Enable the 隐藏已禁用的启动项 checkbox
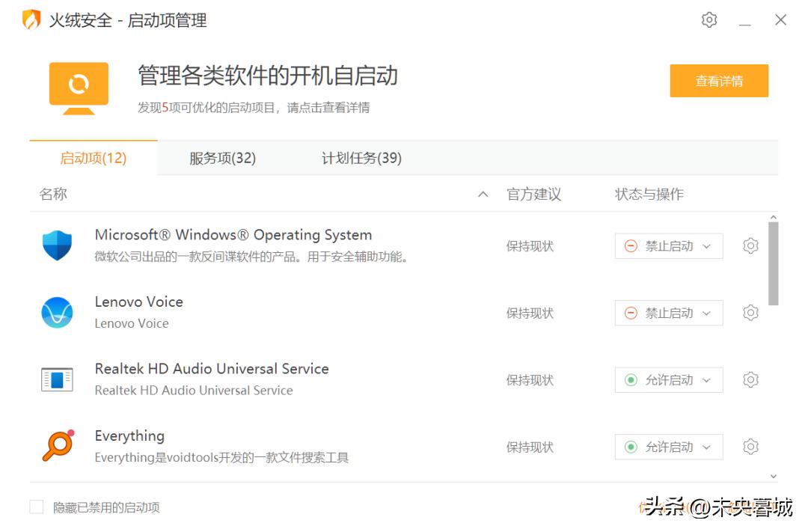This screenshot has height=532, width=808. (36, 507)
